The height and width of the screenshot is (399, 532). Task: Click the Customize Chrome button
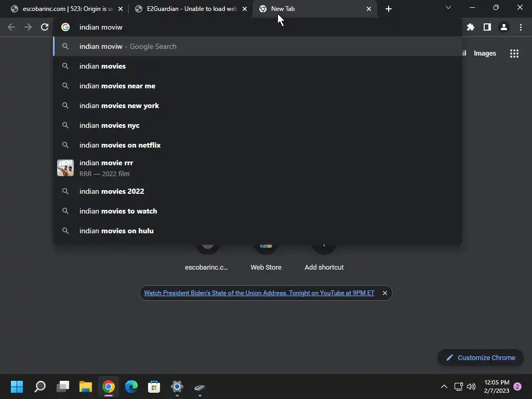pos(481,357)
